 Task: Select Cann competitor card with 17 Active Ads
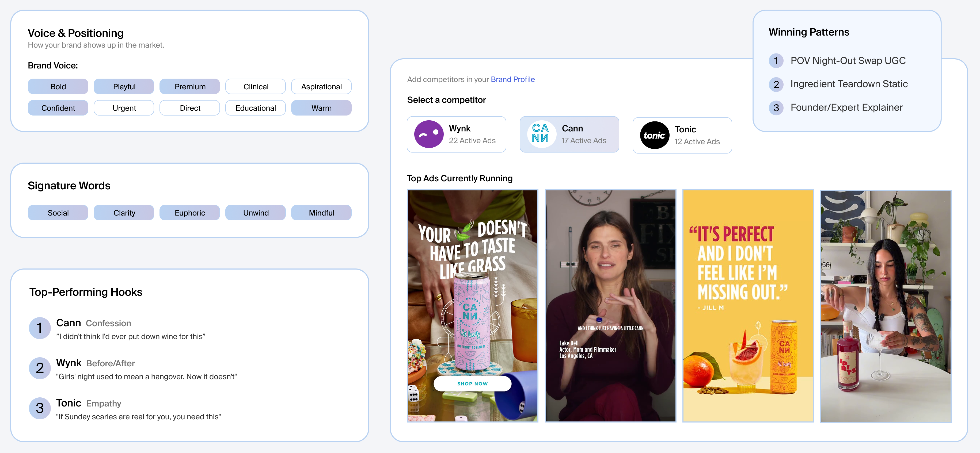569,135
